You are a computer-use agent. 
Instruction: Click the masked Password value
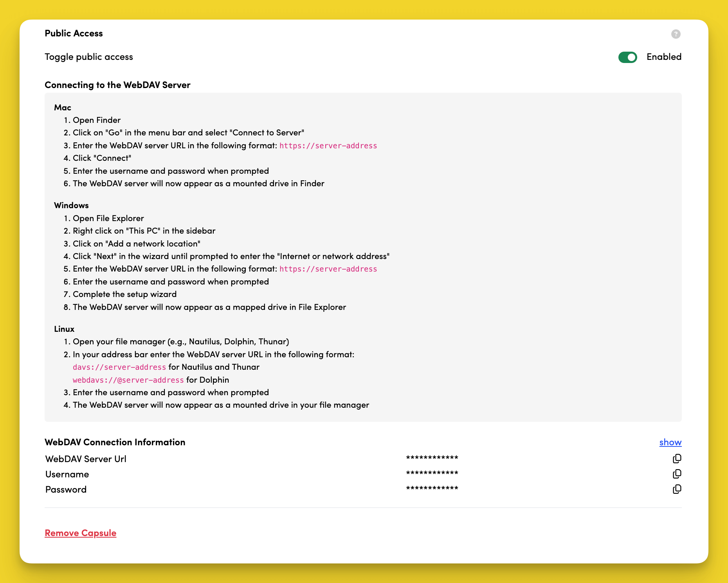(x=432, y=488)
